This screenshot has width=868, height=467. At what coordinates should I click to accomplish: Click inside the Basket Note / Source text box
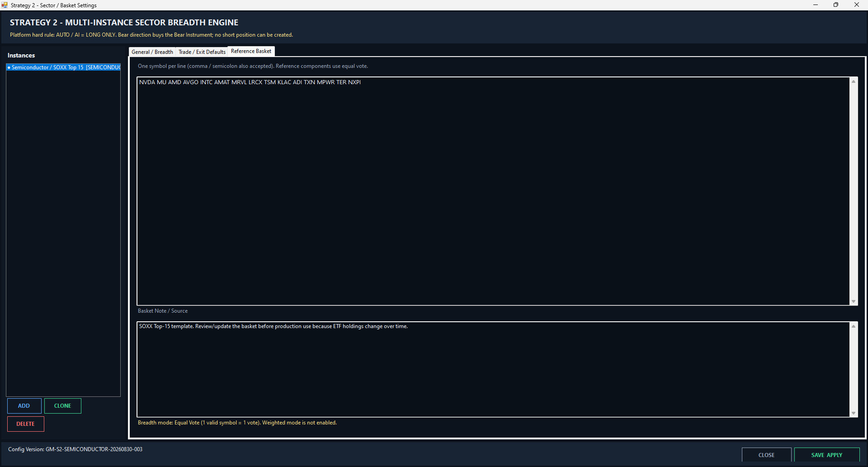point(493,369)
